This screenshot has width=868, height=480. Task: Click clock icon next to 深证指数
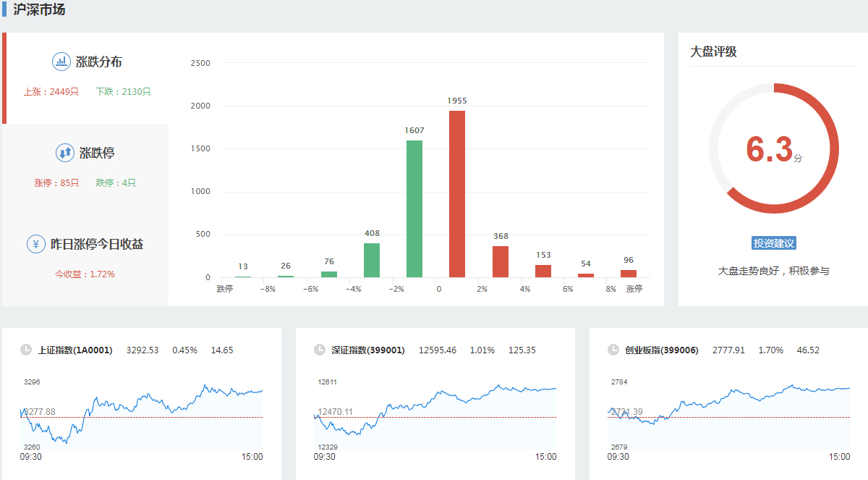(320, 350)
